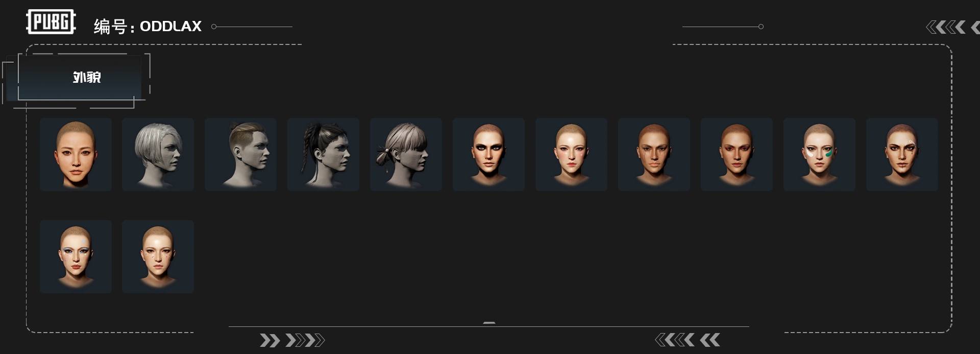Screen dimensions: 980x354
Task: Click the left-pointing chevrons at bottom
Action: 688,340
